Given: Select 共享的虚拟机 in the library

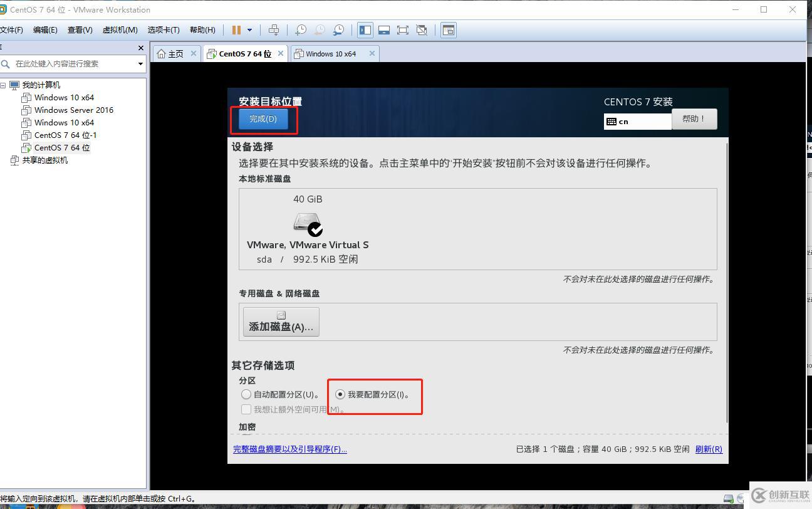Looking at the screenshot, I should [x=45, y=160].
